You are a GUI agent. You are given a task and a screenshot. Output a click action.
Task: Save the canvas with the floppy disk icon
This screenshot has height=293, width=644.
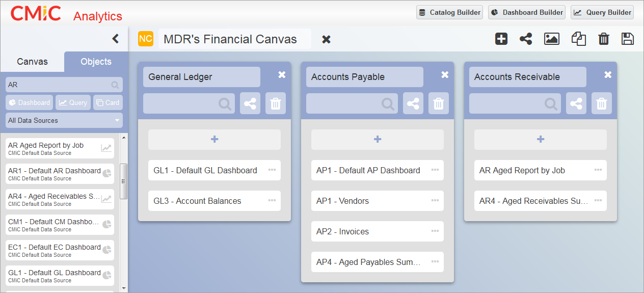coord(628,39)
